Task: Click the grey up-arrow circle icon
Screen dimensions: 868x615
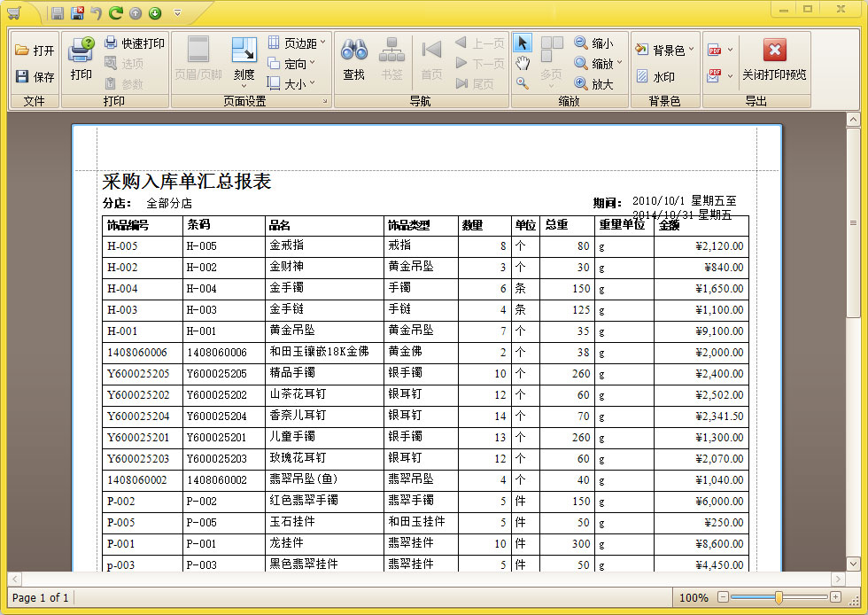Action: [x=136, y=13]
